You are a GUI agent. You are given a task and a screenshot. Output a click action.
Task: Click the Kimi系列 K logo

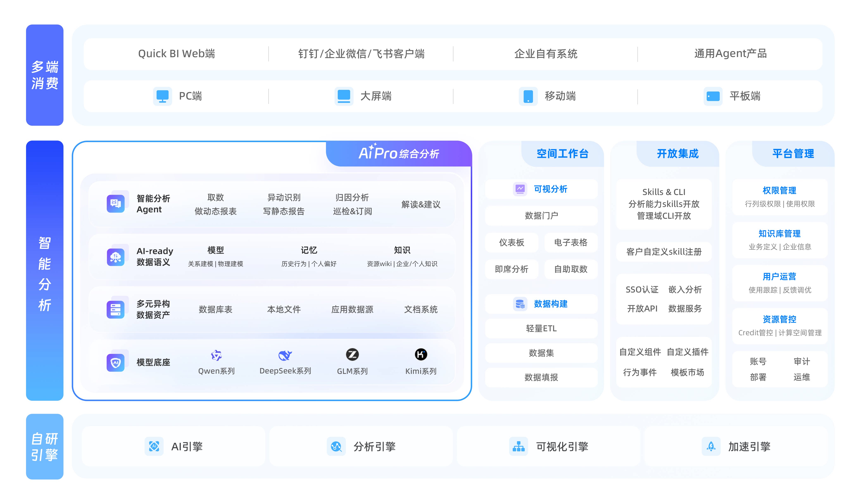click(421, 354)
